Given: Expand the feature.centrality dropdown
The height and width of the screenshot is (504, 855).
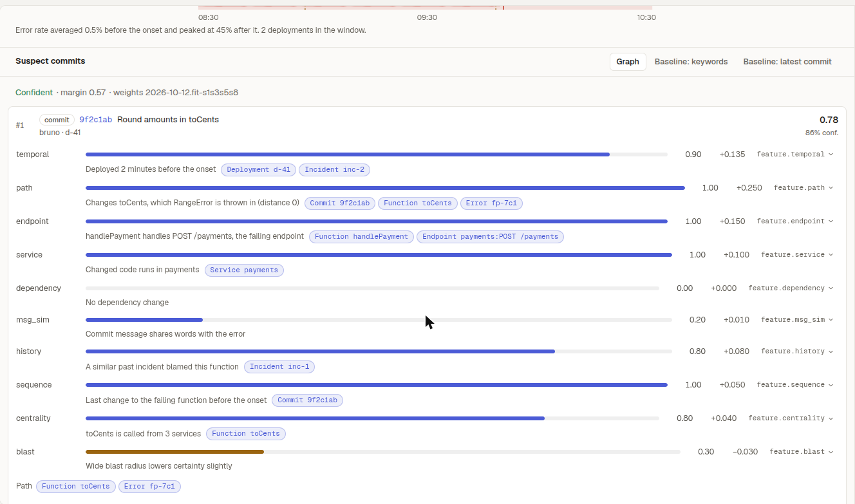Looking at the screenshot, I should pos(791,418).
